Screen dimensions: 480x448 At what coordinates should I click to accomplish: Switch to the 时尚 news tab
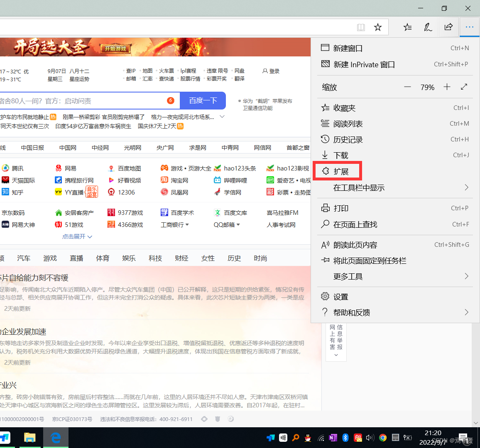[x=260, y=258]
